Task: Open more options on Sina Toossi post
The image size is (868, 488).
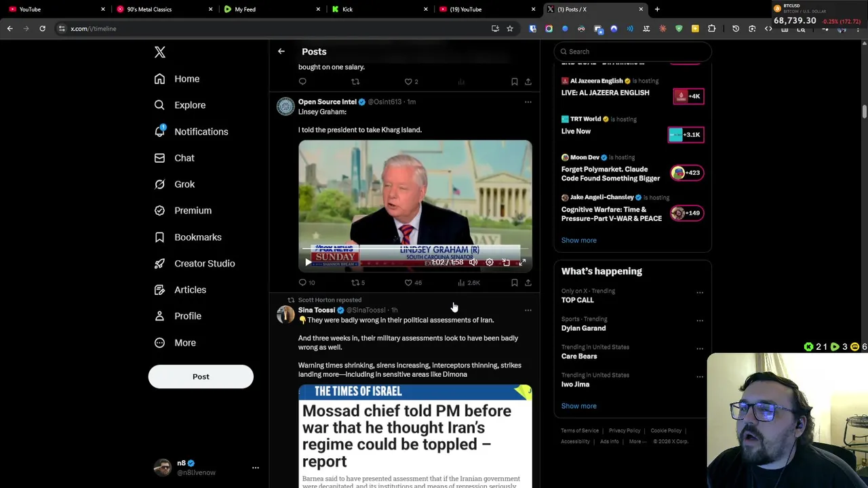Action: pos(528,310)
